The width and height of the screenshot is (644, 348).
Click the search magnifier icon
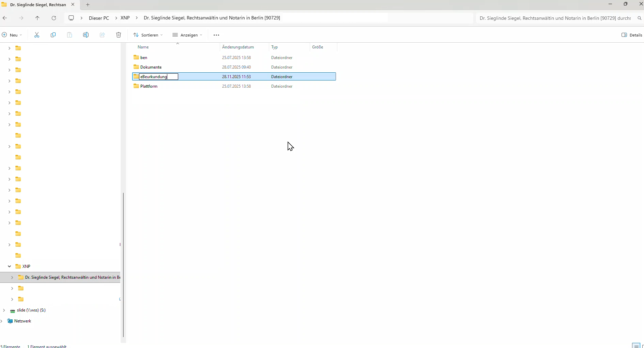(639, 18)
